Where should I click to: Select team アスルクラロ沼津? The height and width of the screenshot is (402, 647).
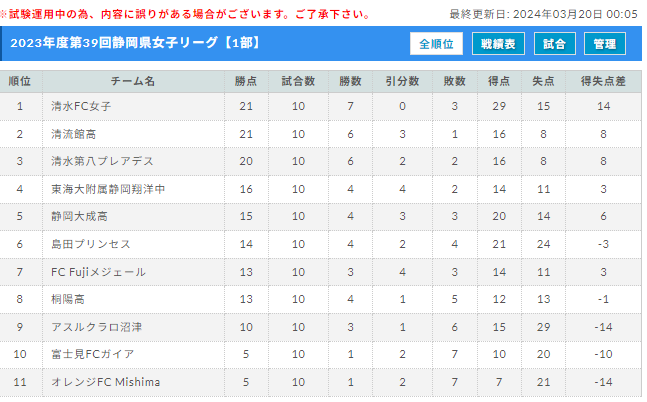[x=97, y=327]
